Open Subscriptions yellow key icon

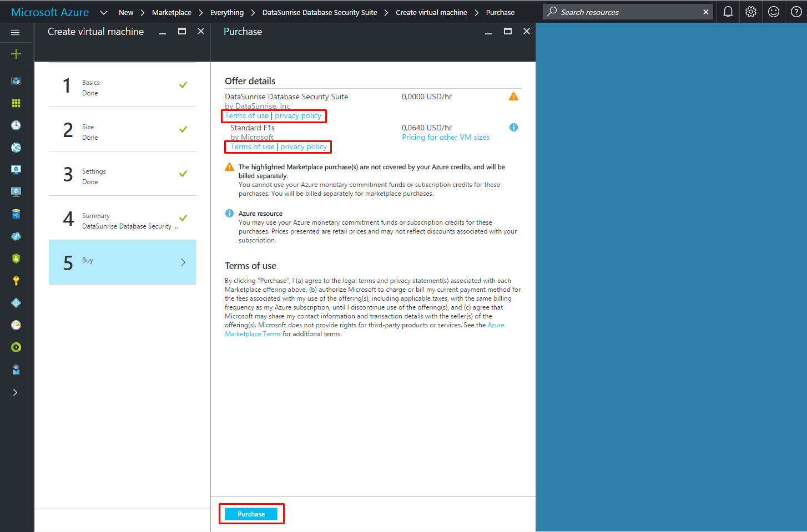point(16,281)
